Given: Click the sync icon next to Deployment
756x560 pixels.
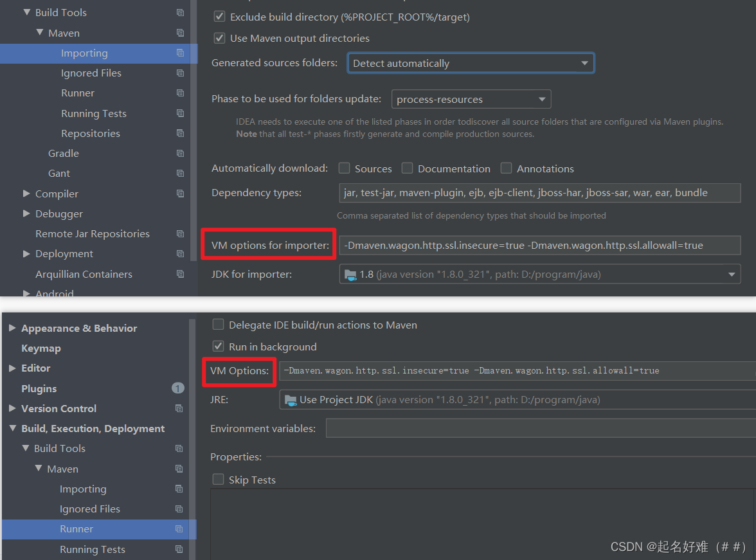Looking at the screenshot, I should pos(180,253).
